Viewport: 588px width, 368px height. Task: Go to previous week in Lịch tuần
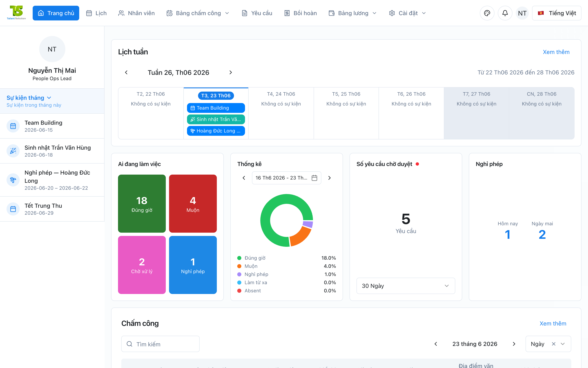[x=126, y=73]
